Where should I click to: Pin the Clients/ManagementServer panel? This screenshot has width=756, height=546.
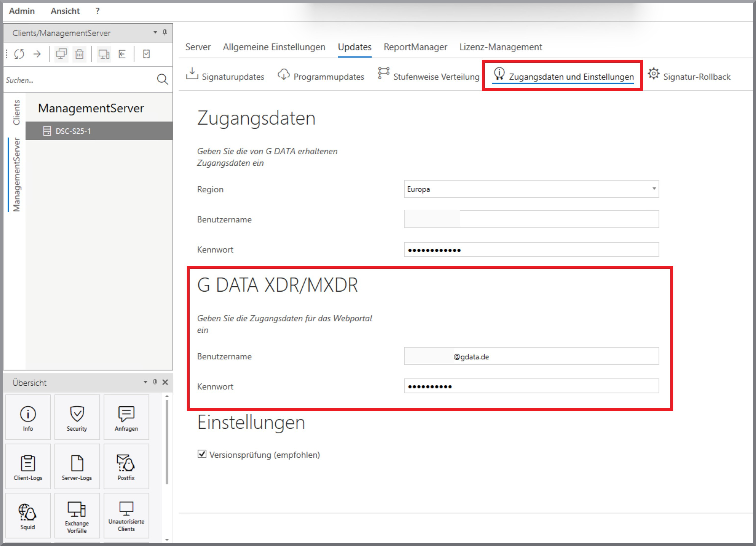[x=165, y=32]
